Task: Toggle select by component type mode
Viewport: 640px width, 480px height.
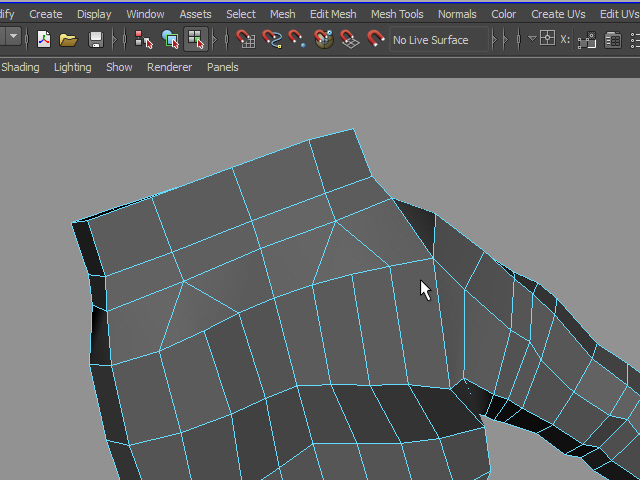Action: pyautogui.click(x=196, y=40)
